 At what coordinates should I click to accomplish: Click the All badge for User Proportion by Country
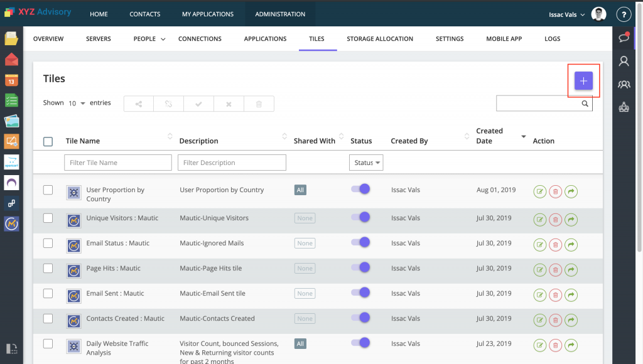tap(300, 190)
